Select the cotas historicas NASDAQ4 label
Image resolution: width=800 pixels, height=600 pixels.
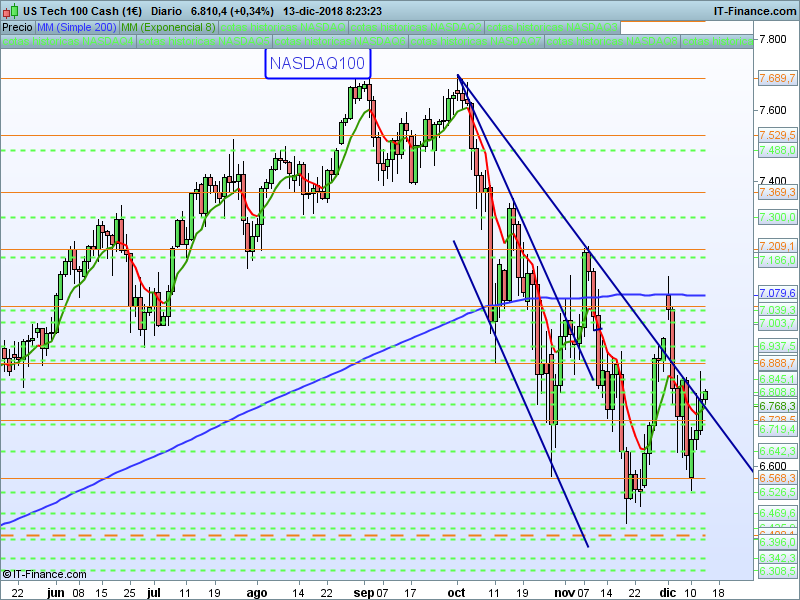[68, 41]
